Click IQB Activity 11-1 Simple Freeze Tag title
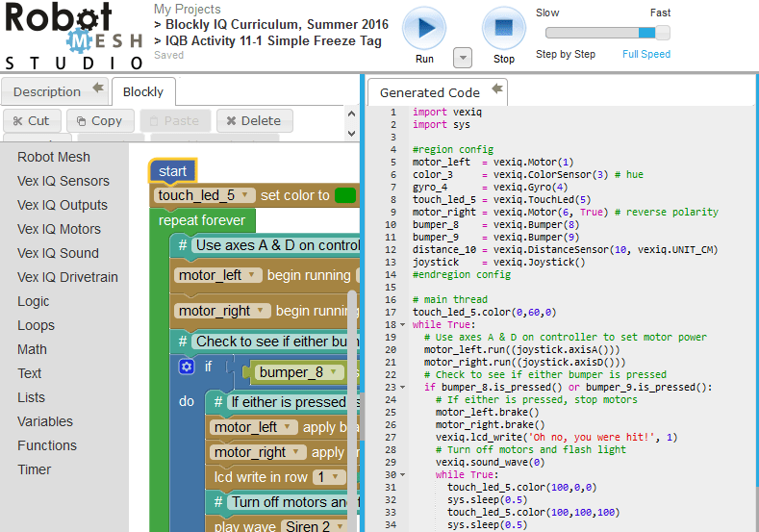 coord(273,41)
